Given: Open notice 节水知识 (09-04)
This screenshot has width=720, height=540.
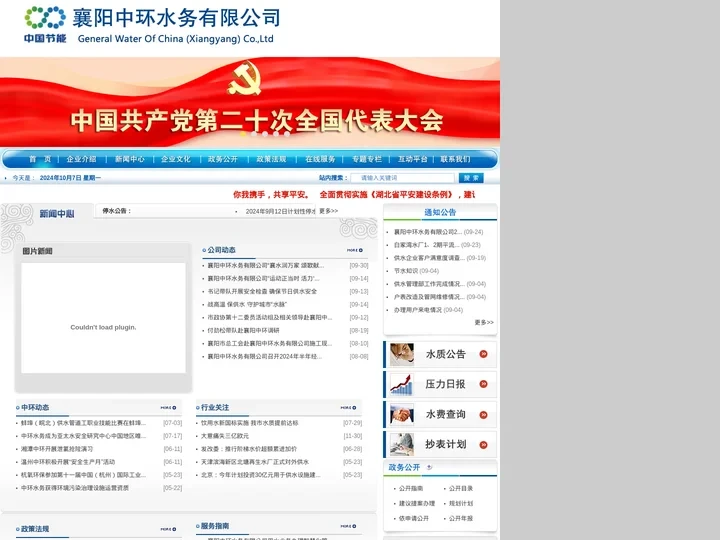Looking at the screenshot, I should point(416,271).
